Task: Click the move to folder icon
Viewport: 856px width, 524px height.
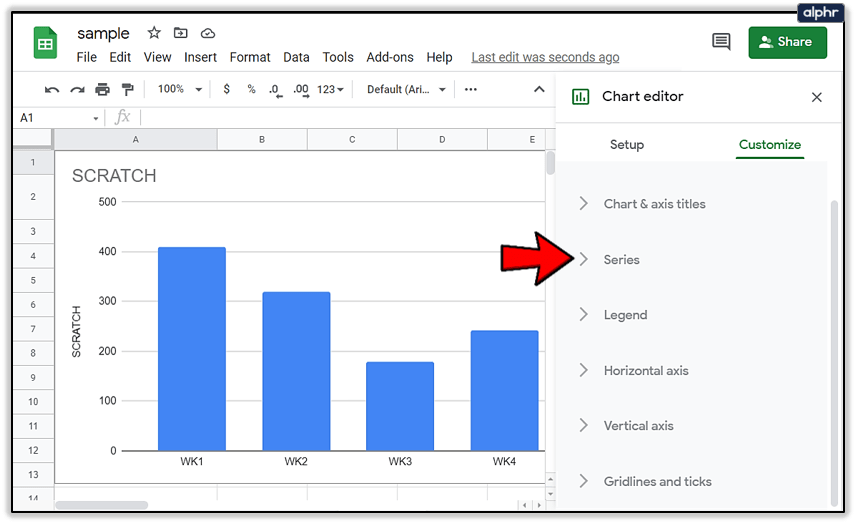Action: pos(181,33)
